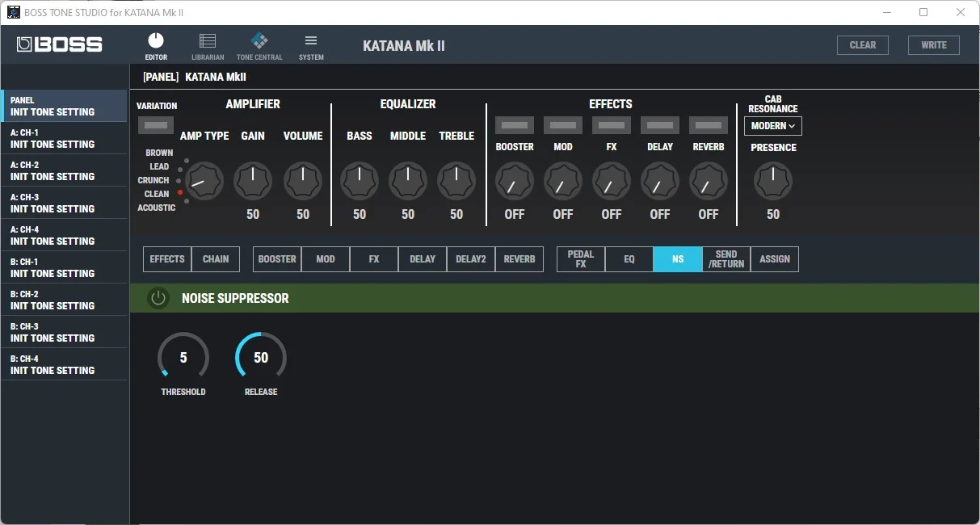The width and height of the screenshot is (980, 525).
Task: Open the System settings screen
Action: [311, 44]
